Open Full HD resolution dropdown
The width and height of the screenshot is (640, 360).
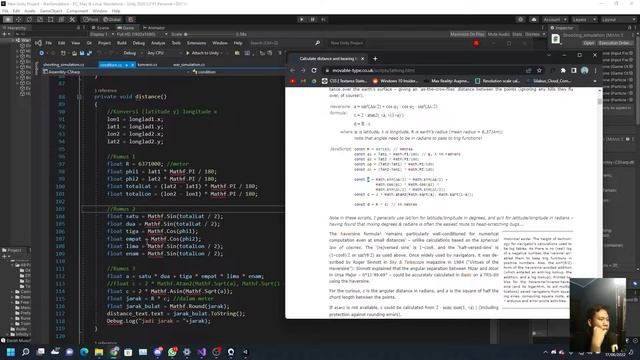pyautogui.click(x=141, y=34)
